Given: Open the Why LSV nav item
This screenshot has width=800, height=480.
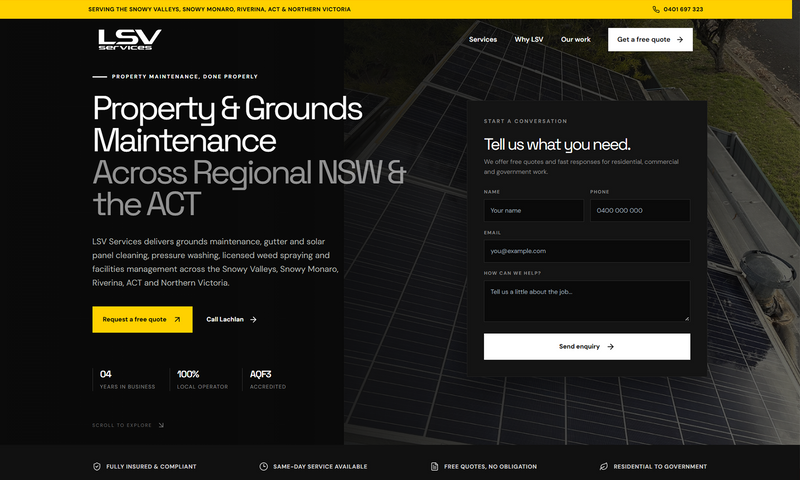Looking at the screenshot, I should coord(529,39).
